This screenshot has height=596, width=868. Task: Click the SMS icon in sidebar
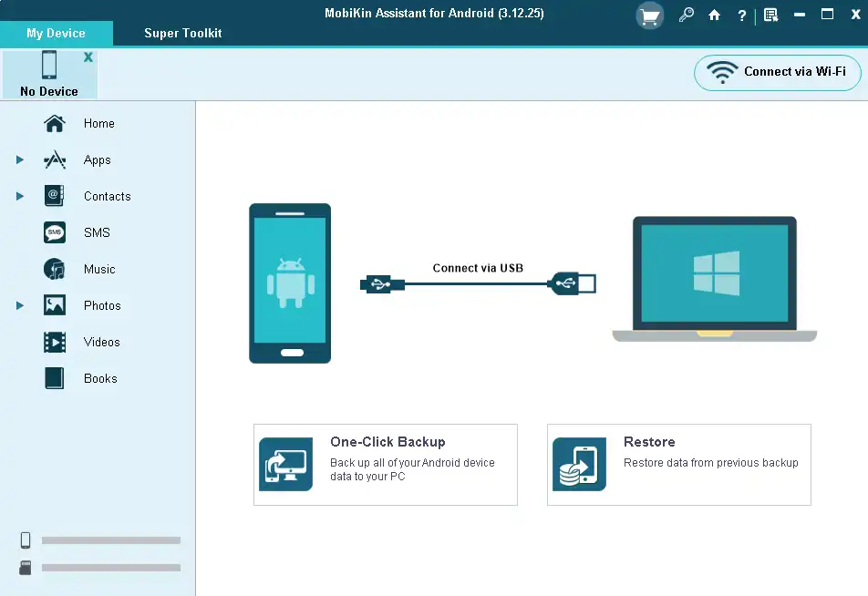55,232
